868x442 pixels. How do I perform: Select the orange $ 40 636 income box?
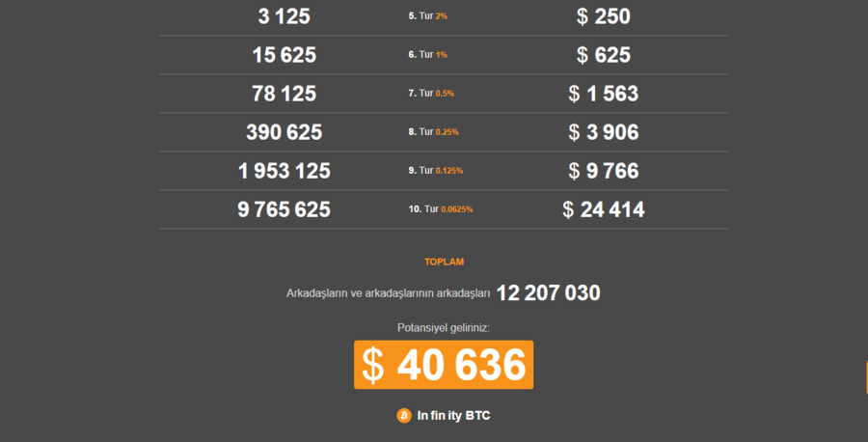[444, 365]
